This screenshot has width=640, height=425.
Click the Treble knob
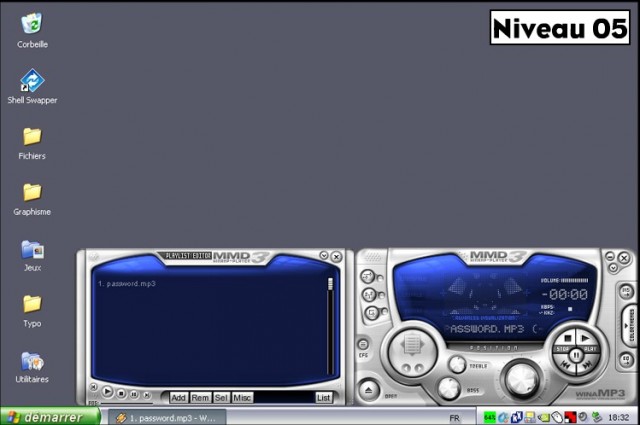coord(457,364)
